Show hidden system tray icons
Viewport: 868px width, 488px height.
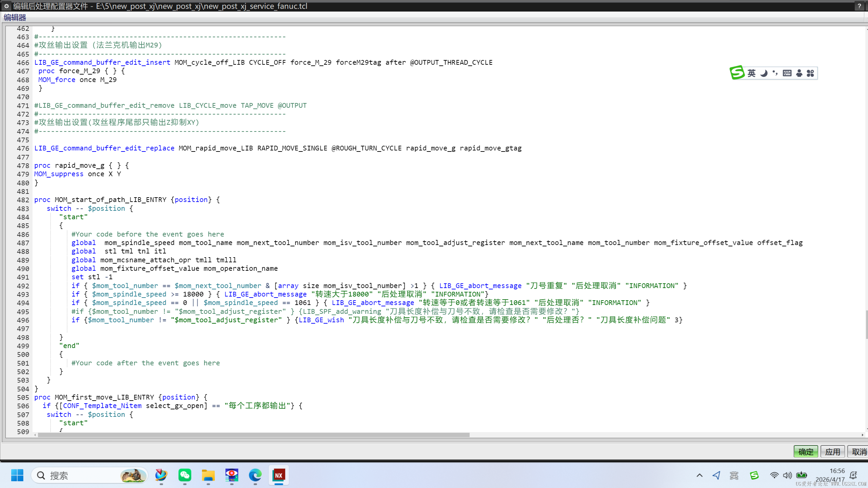(699, 475)
